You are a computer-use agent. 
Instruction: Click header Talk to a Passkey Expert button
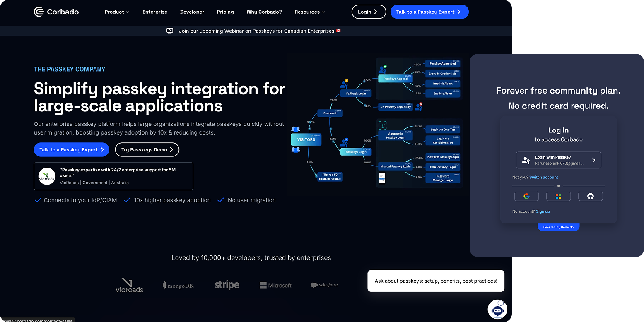tap(429, 12)
